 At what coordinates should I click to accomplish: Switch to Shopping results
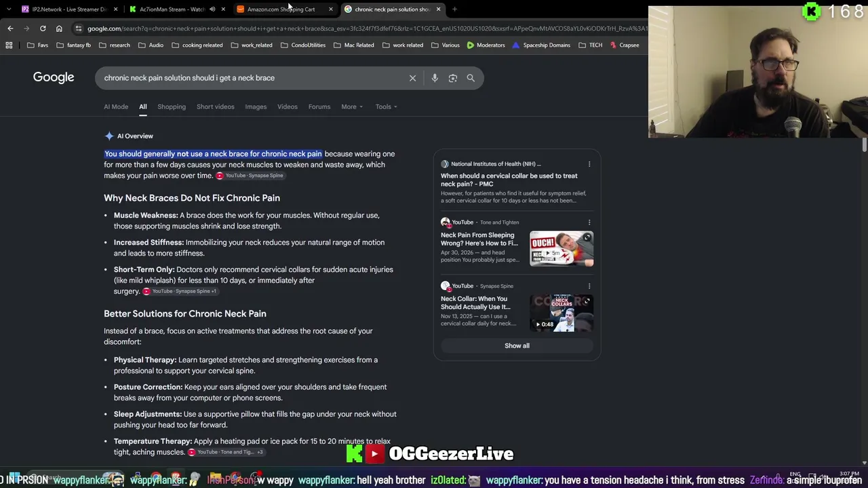[172, 106]
